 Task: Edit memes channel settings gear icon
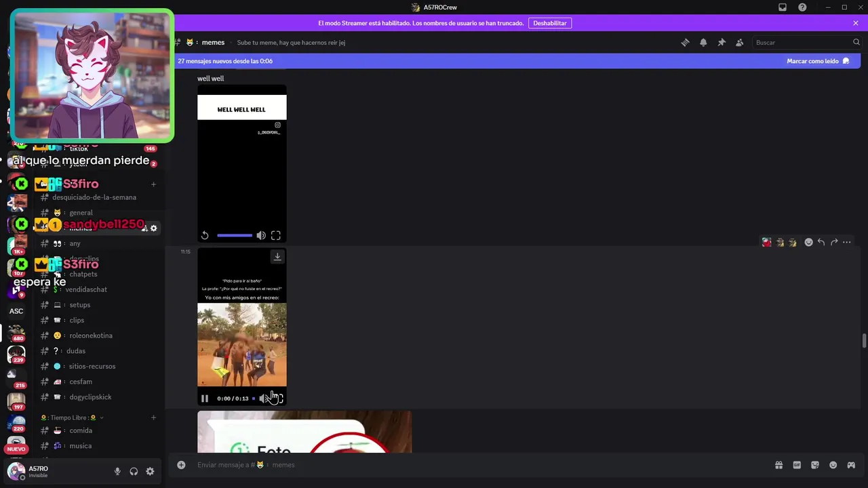(x=154, y=228)
